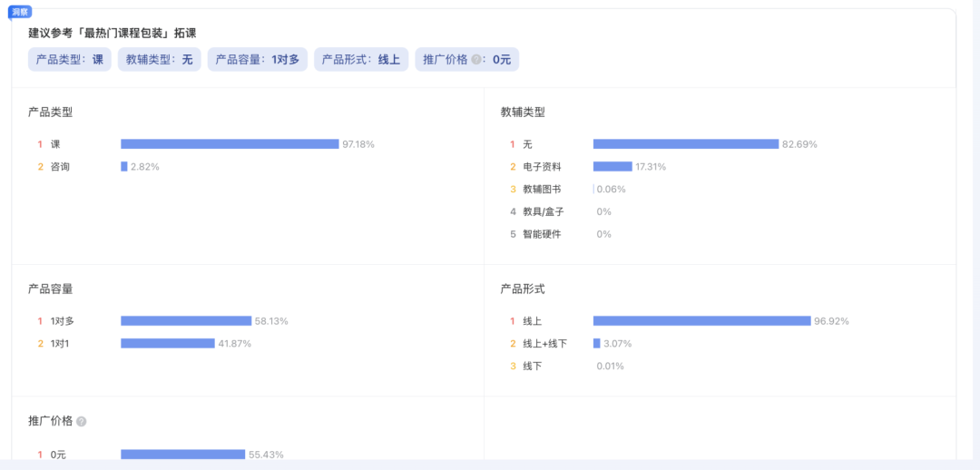980x470 pixels.
Task: Click the 咨询 2.82% bar
Action: click(x=124, y=166)
